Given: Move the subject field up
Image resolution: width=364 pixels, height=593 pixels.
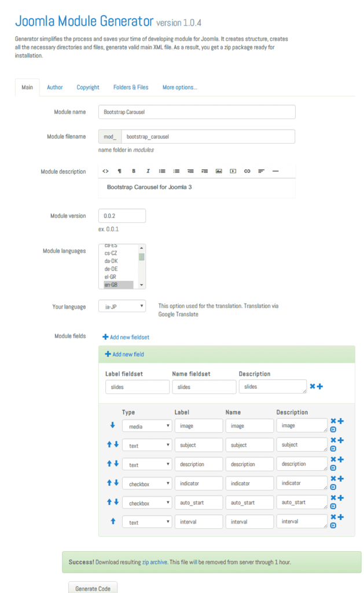Looking at the screenshot, I should pos(109,444).
